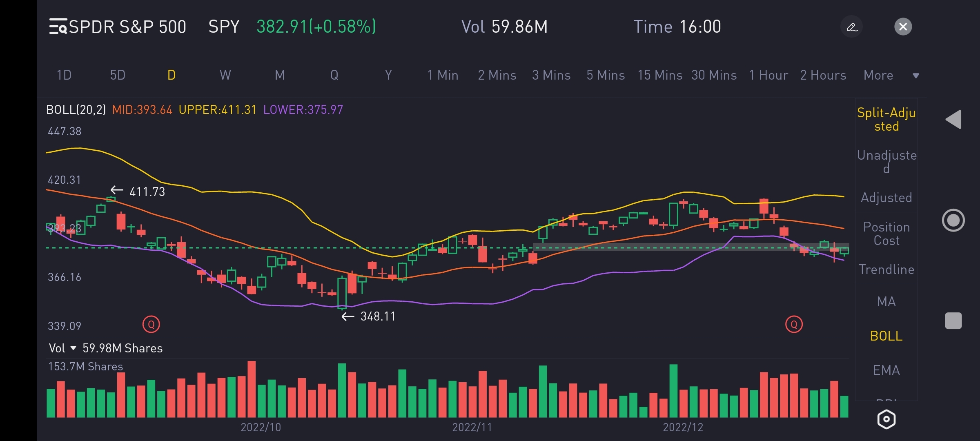This screenshot has width=980, height=441.
Task: Tap the pencil drawing tool icon
Action: pyautogui.click(x=852, y=27)
